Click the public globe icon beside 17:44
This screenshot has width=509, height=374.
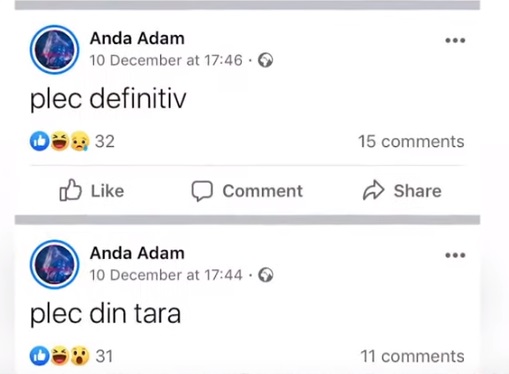coord(266,275)
